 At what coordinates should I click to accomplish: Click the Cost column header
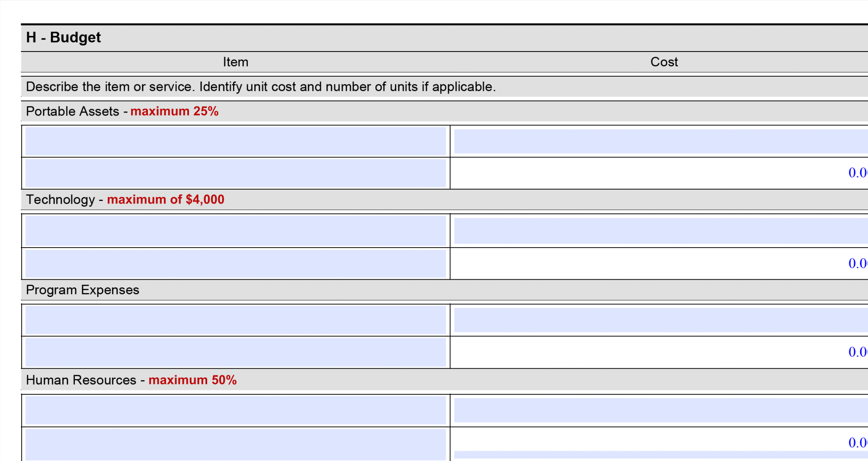tap(664, 62)
